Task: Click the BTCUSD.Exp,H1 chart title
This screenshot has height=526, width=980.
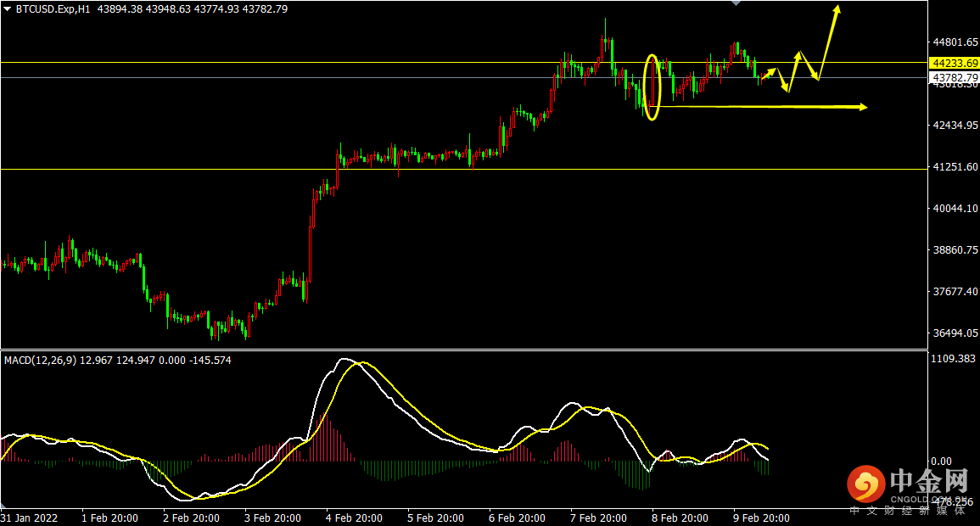Action: click(53, 9)
